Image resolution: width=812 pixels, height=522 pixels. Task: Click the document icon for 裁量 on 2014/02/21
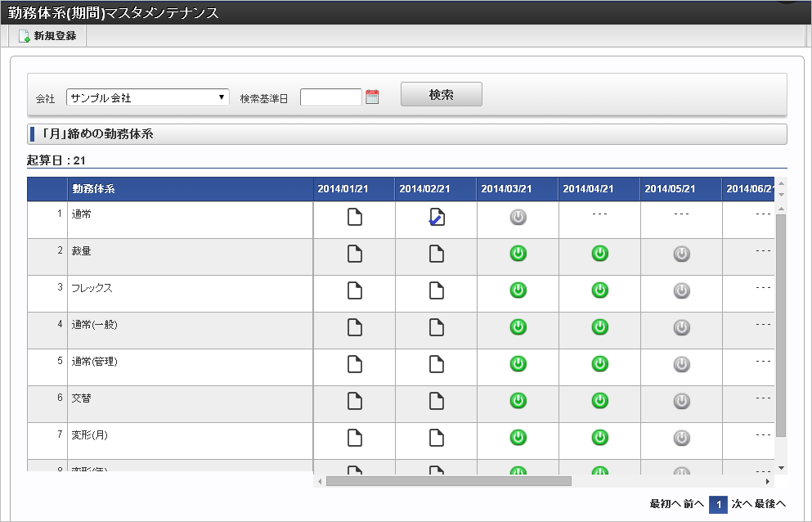click(x=437, y=254)
